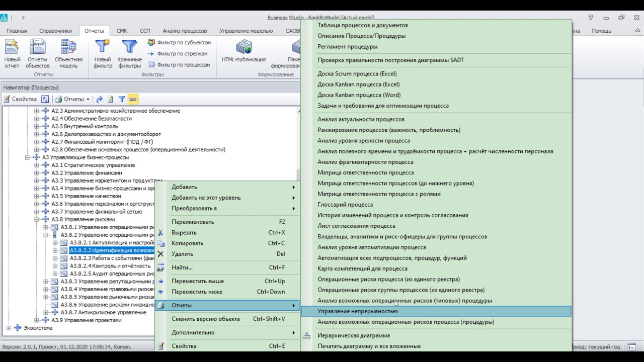
Task: Choose Печатать диаграмму и все вложенные
Action: click(x=436, y=346)
